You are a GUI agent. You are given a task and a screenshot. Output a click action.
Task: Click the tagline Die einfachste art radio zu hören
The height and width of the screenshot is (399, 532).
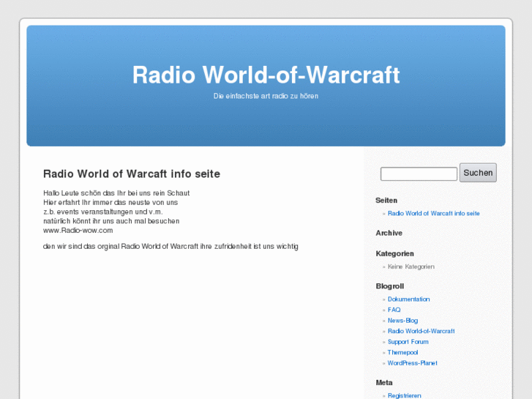[266, 96]
